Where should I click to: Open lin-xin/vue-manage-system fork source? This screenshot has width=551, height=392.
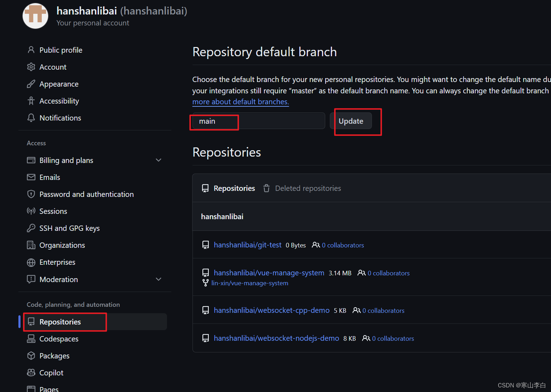250,283
